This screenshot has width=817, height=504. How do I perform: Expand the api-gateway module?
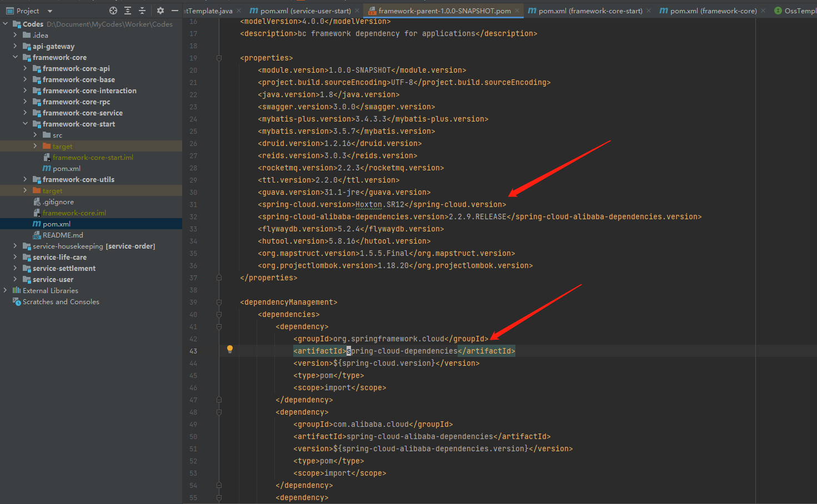(x=16, y=46)
